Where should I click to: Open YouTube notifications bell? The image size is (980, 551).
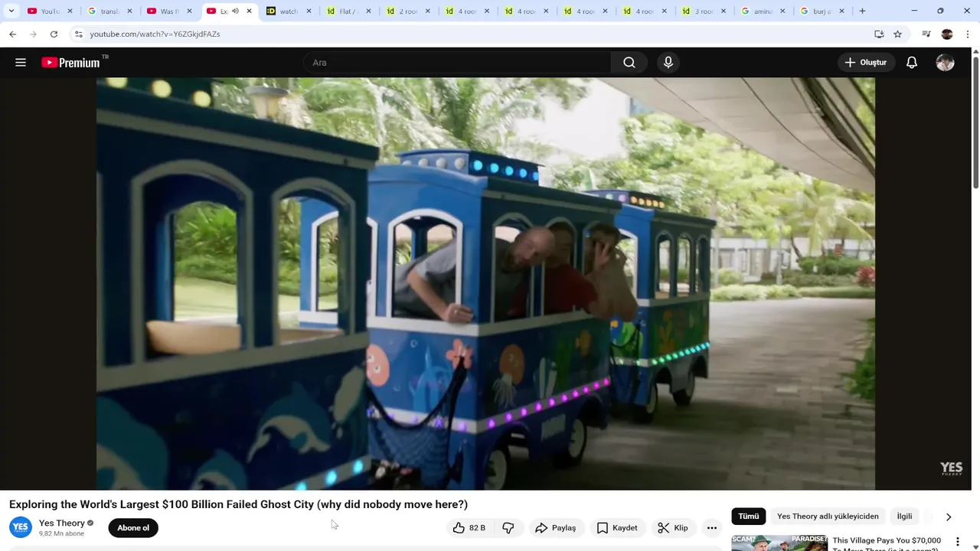(x=912, y=63)
